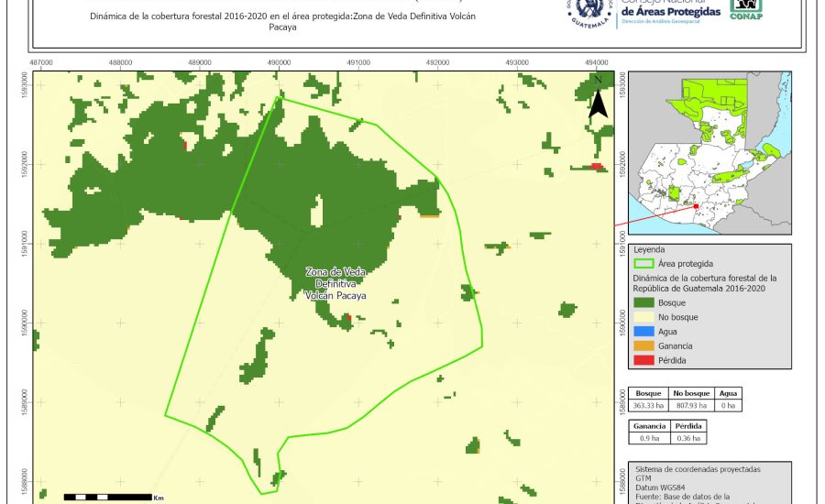
Task: Click the Bosque dark green legend swatch
Action: tap(644, 302)
